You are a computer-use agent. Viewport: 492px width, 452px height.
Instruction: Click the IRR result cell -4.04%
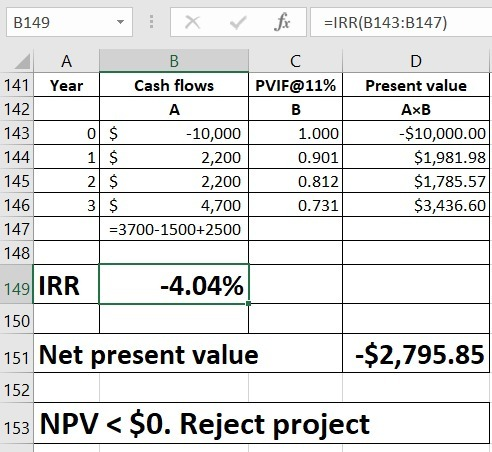(x=174, y=284)
